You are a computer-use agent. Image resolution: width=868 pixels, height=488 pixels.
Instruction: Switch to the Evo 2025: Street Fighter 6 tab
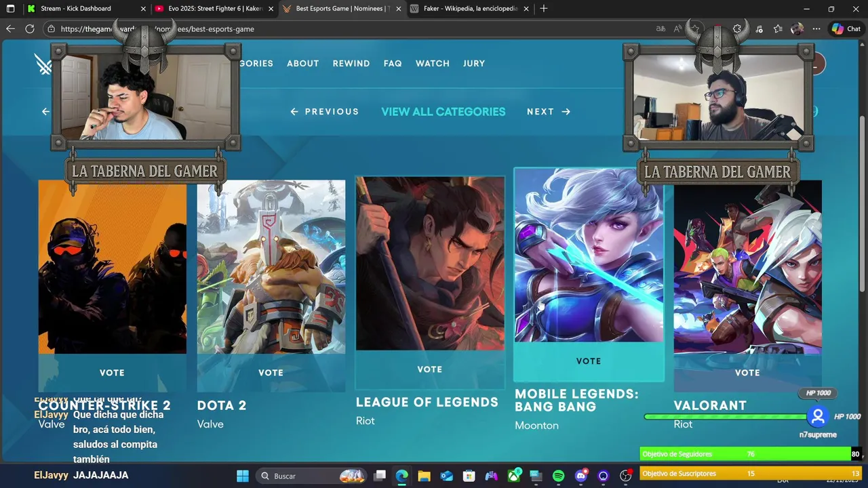pos(214,9)
